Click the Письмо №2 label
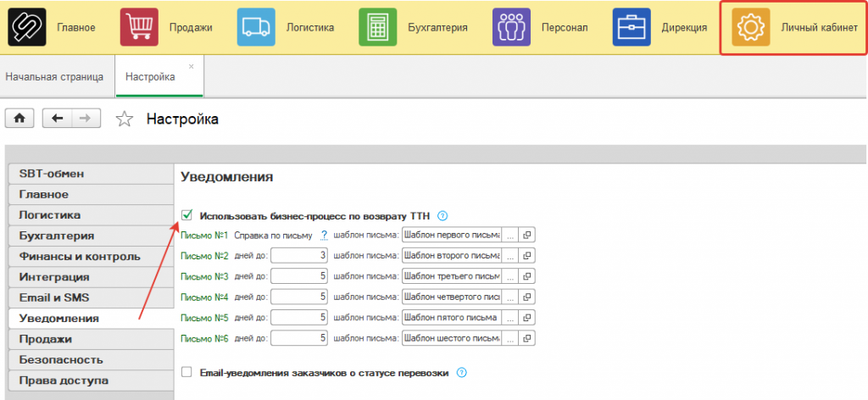 [x=205, y=256]
